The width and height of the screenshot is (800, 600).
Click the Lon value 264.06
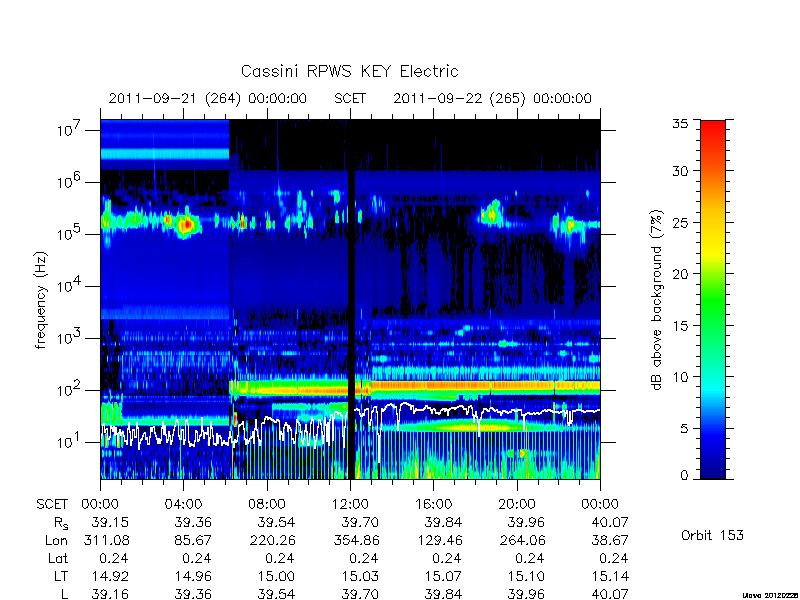[521, 540]
